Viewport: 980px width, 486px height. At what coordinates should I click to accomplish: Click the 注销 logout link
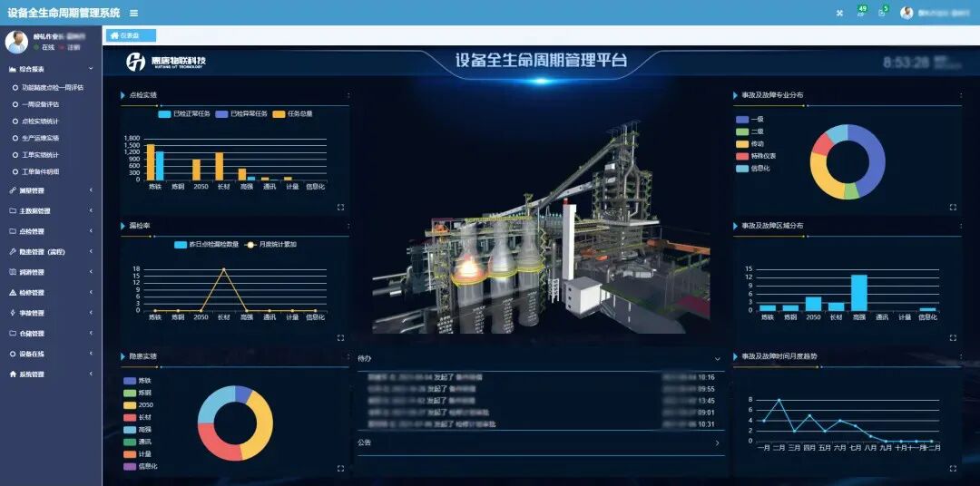click(x=73, y=47)
